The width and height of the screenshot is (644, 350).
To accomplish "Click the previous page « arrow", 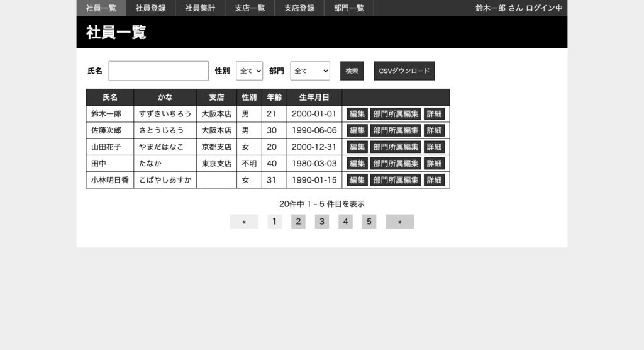I will click(244, 222).
